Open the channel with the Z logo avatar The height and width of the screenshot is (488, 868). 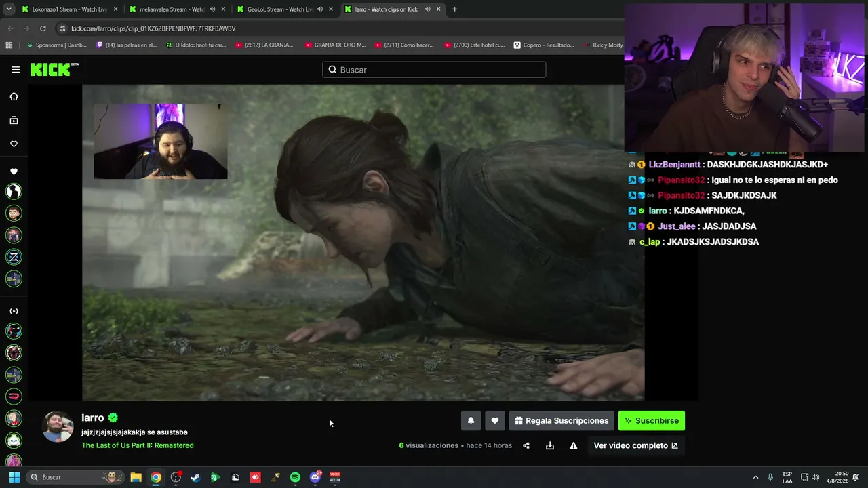point(14,257)
